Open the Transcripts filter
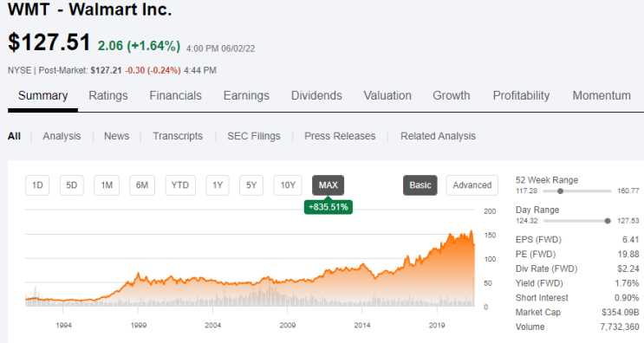 click(x=178, y=136)
